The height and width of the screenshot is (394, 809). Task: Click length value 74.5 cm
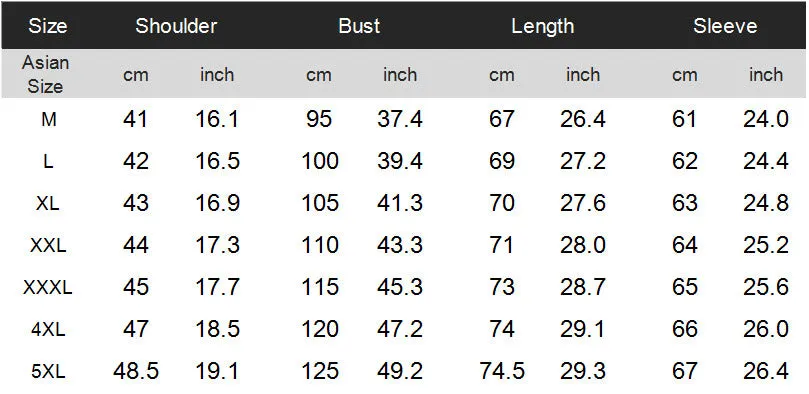[502, 371]
